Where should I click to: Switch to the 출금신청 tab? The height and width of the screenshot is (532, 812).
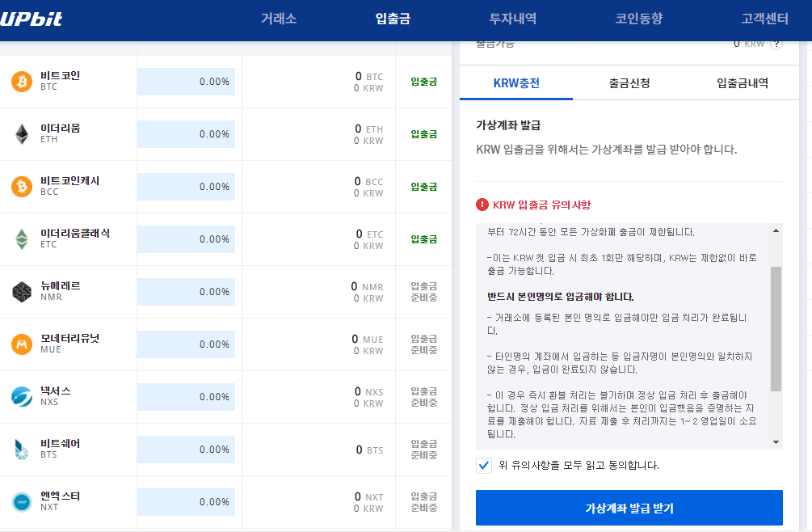pyautogui.click(x=629, y=83)
